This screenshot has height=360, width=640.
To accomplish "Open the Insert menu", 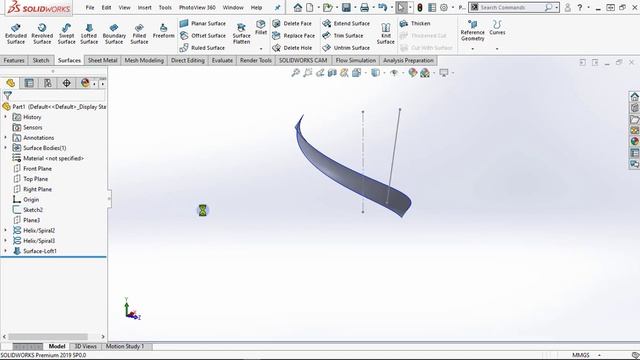I will (x=144, y=7).
